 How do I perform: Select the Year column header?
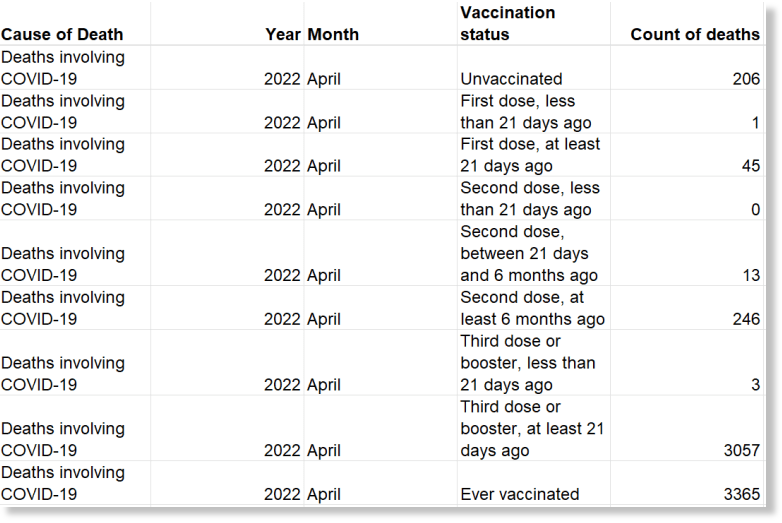pyautogui.click(x=227, y=23)
